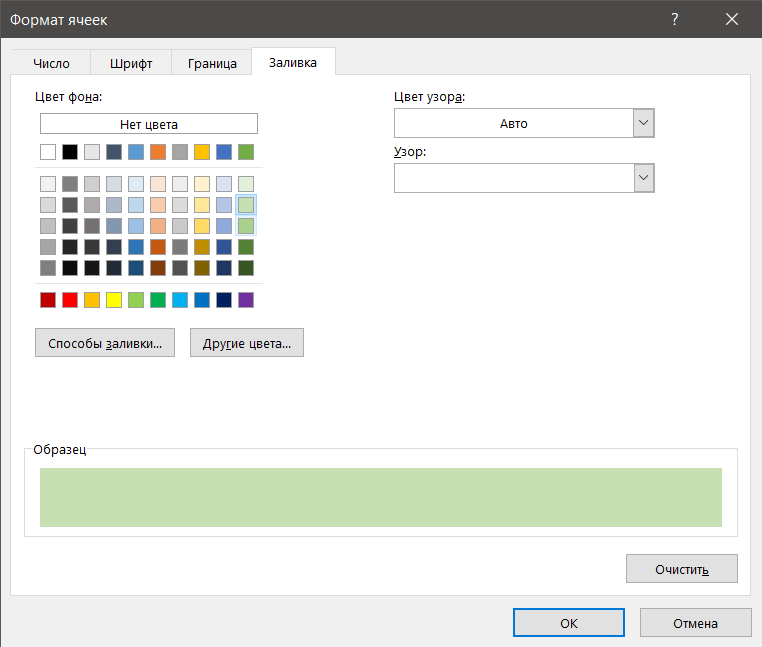Image resolution: width=762 pixels, height=647 pixels.
Task: Pick the purple swatch in standard colors row
Action: tap(246, 300)
